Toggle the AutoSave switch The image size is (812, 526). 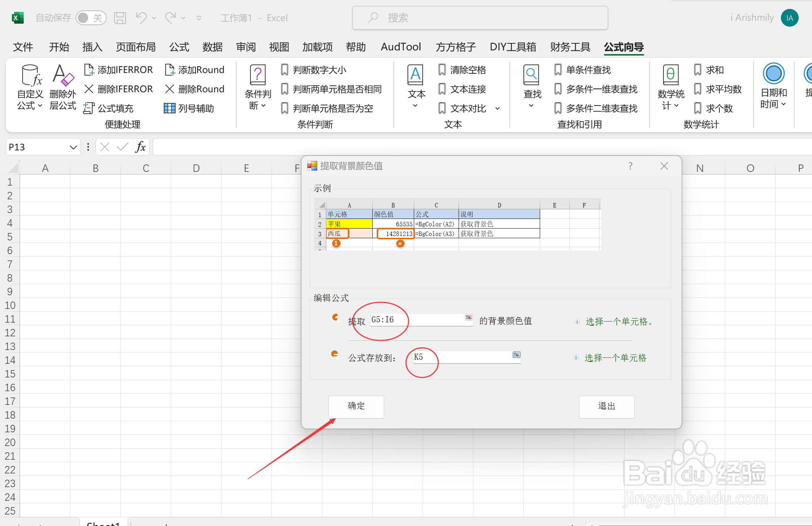click(x=91, y=18)
